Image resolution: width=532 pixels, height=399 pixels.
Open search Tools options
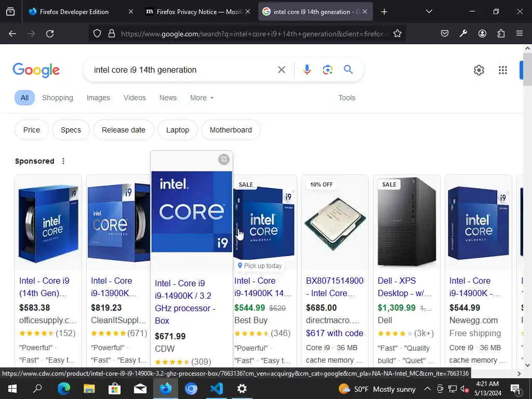click(x=347, y=98)
